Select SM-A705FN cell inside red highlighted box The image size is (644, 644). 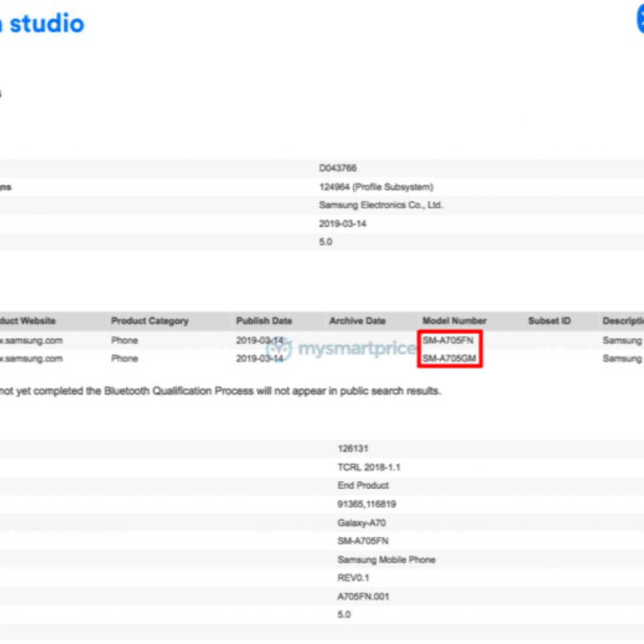448,340
